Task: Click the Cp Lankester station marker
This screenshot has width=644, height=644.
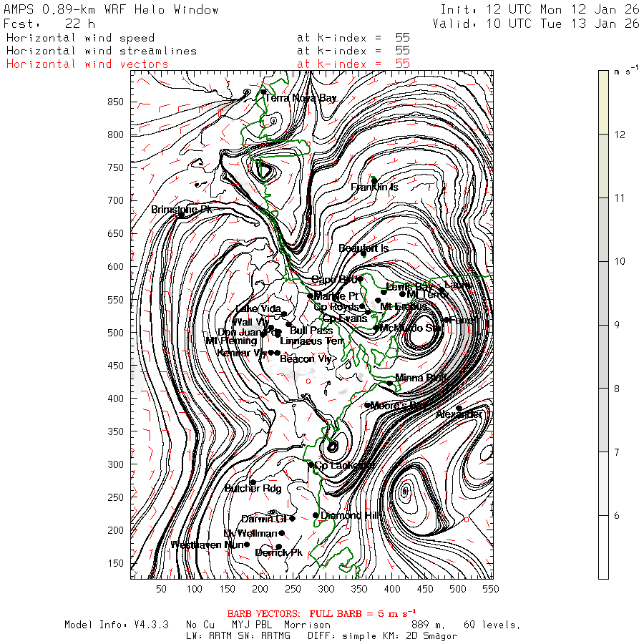Action: point(311,465)
